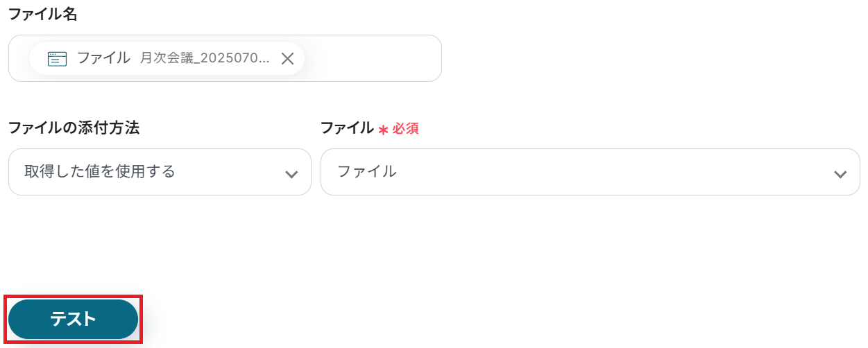Image resolution: width=868 pixels, height=348 pixels.
Task: Click the ファイル value text in right dropdown
Action: [367, 171]
